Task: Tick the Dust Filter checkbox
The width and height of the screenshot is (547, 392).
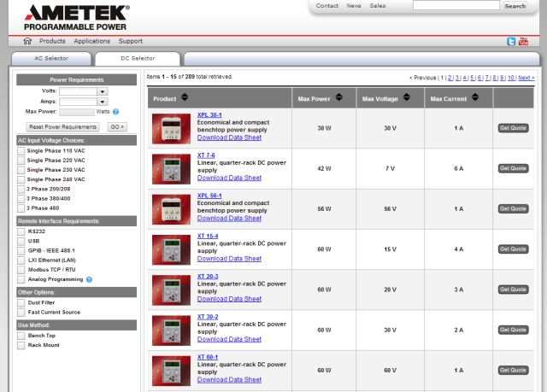Action: (21, 302)
